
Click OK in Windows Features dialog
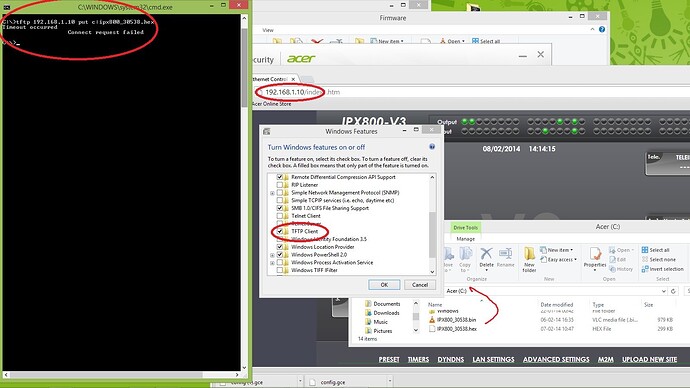[x=384, y=285]
